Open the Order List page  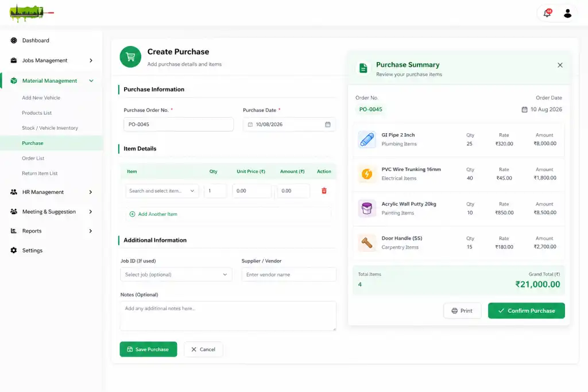coord(33,158)
